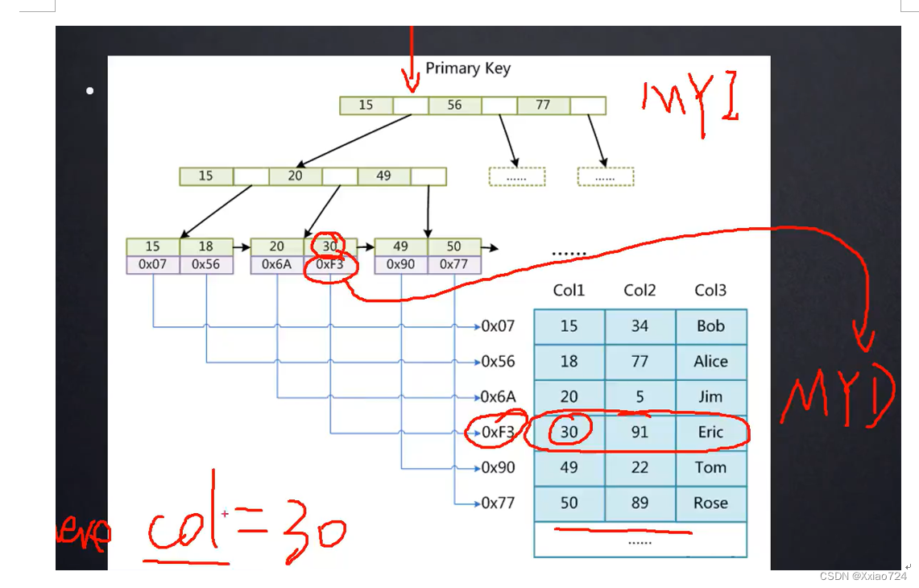Click the circled 30 cell in Col1
The width and height of the screenshot is (919, 588).
(569, 433)
